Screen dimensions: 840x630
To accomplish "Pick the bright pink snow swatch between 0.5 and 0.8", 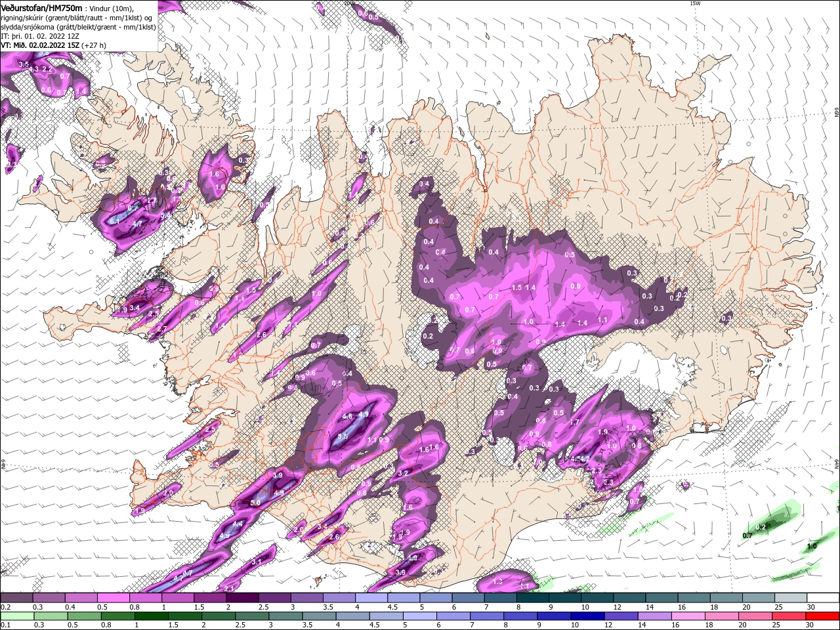I will click(113, 598).
